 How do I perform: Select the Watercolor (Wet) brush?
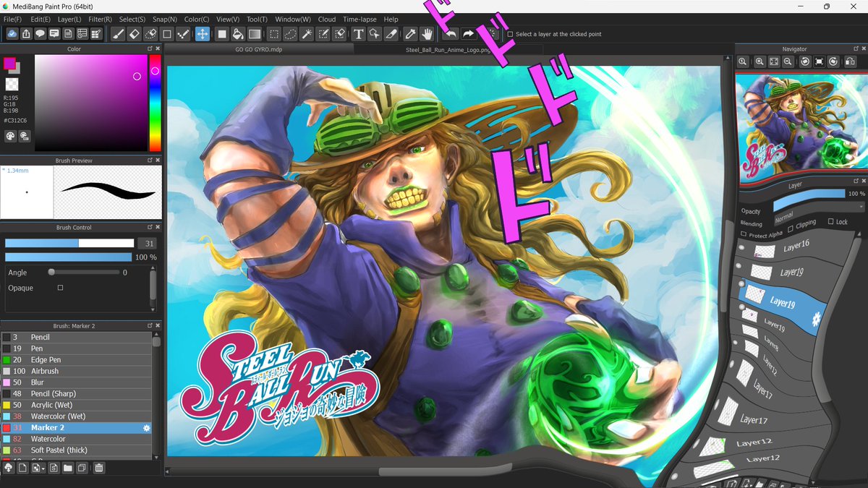point(77,416)
